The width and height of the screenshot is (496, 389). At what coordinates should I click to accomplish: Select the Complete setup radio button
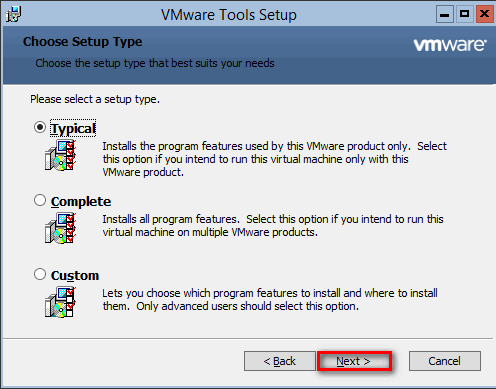click(x=40, y=200)
